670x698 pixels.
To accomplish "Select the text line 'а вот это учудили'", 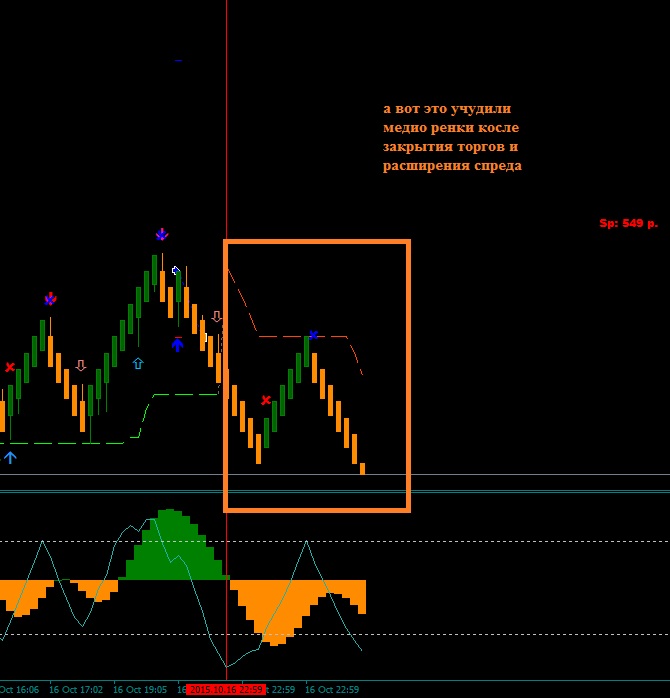I will click(447, 109).
